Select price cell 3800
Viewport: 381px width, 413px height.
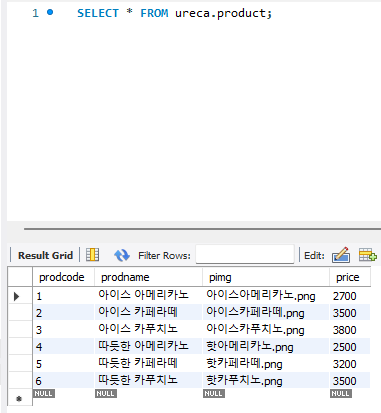pyautogui.click(x=350, y=330)
